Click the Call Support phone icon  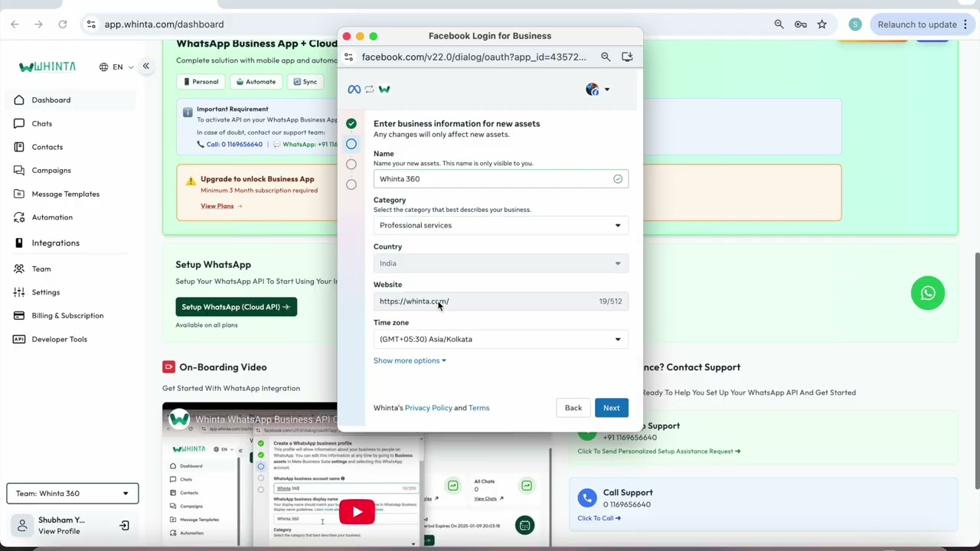pos(587,498)
